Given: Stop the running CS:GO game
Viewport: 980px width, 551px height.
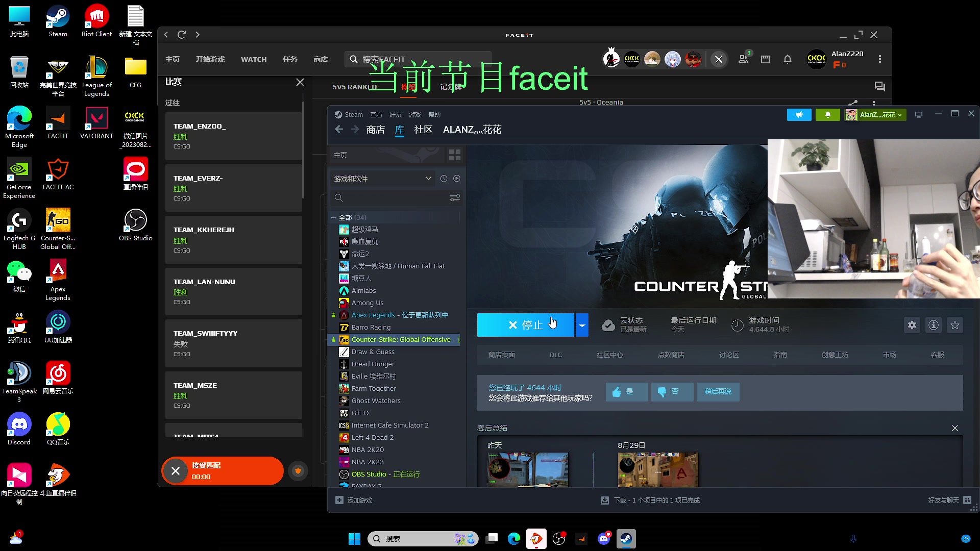Looking at the screenshot, I should 526,325.
